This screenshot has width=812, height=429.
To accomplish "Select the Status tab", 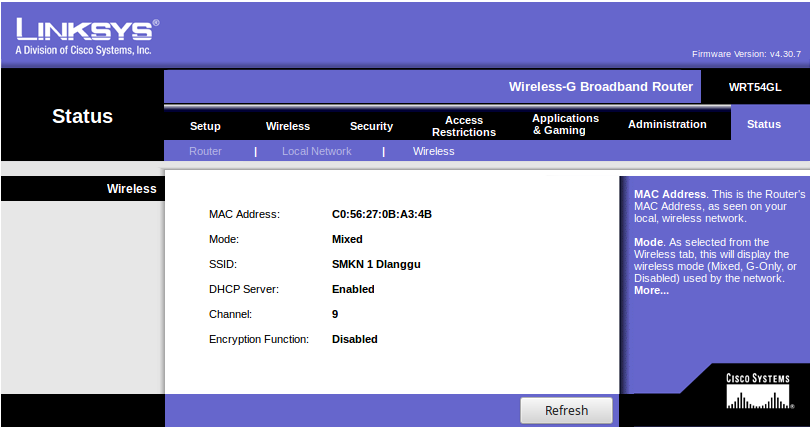I will coord(764,124).
